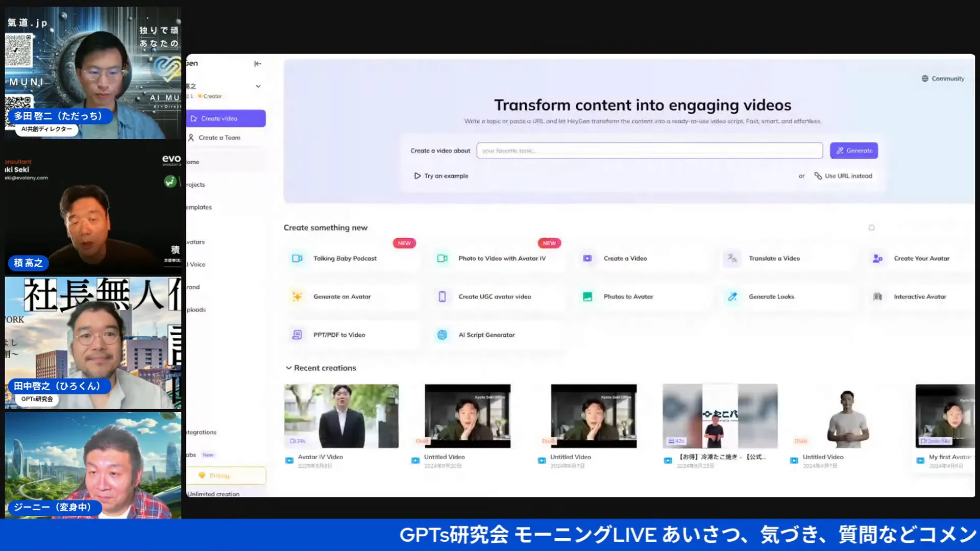Open the Community link
980x551 pixels.
coord(943,79)
